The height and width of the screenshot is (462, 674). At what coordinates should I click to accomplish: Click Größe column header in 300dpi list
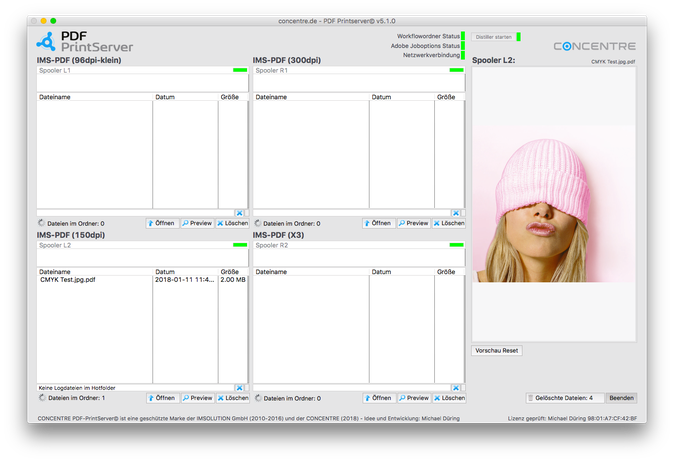click(450, 97)
